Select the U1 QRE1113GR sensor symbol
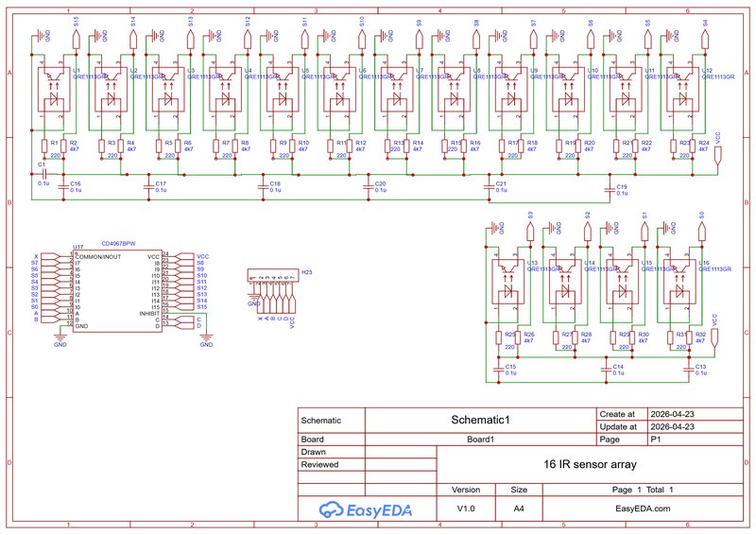This screenshot has width=756, height=535. click(x=54, y=90)
